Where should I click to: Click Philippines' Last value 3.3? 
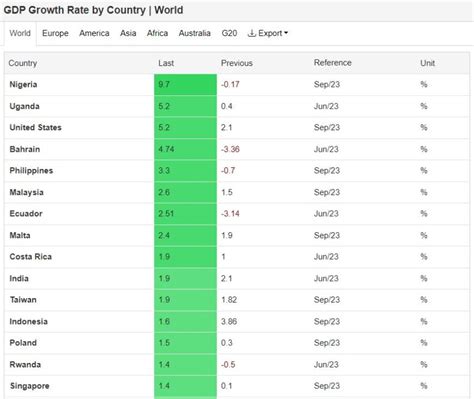[164, 171]
